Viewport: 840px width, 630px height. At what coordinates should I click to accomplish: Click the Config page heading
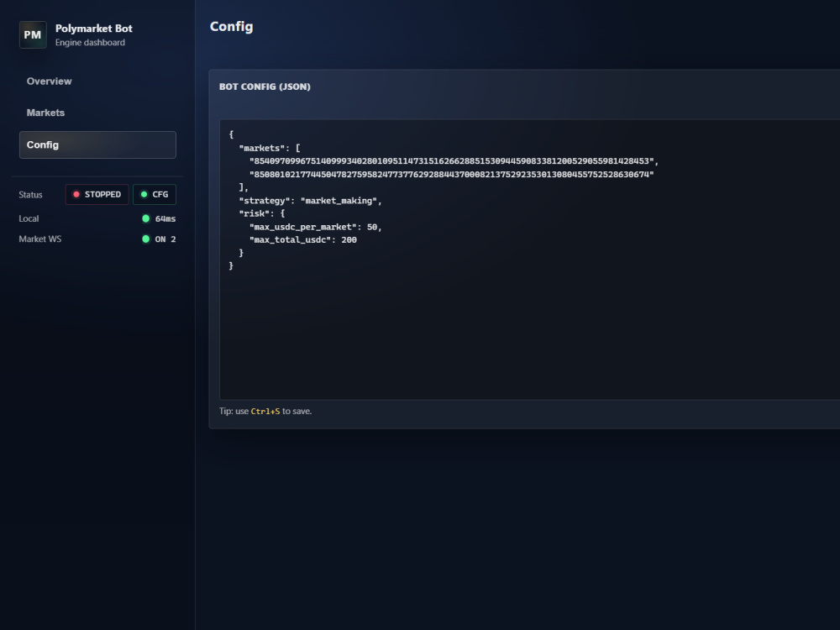(232, 27)
